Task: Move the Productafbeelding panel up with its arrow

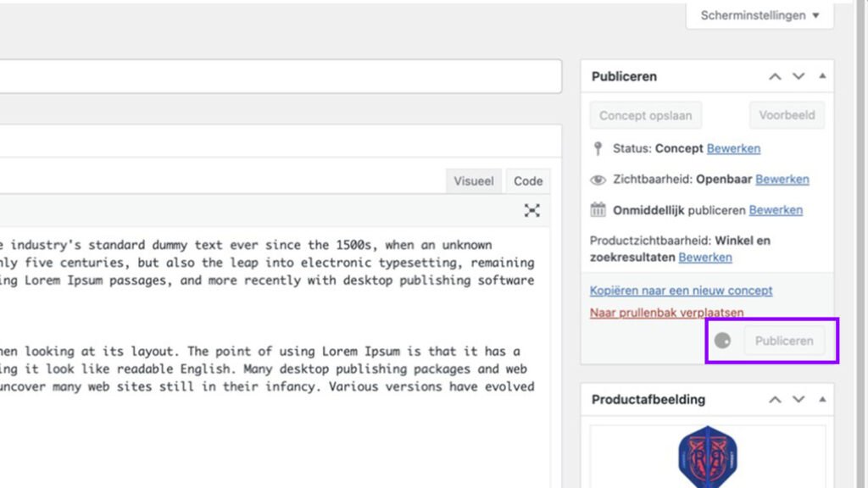Action: click(x=774, y=399)
